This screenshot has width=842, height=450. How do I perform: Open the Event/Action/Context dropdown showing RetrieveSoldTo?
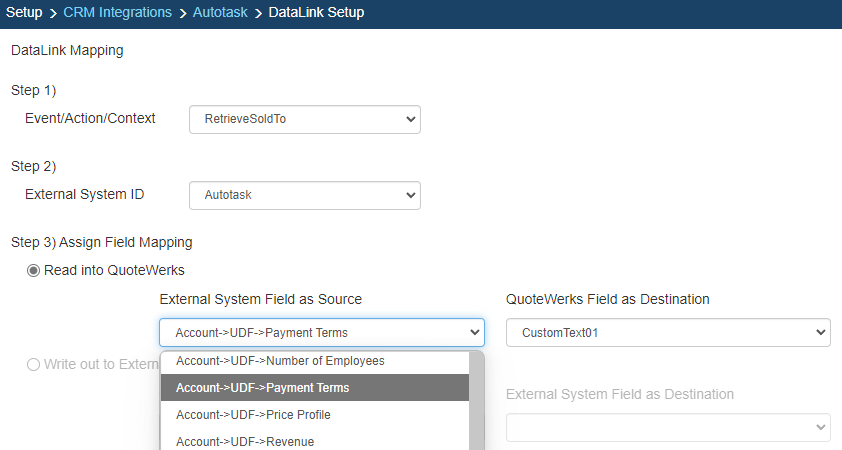click(x=304, y=119)
